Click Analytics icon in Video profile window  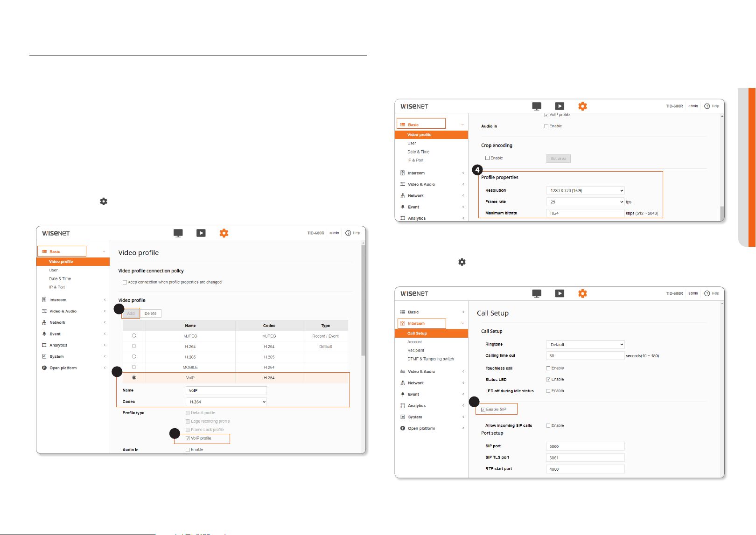click(x=44, y=345)
